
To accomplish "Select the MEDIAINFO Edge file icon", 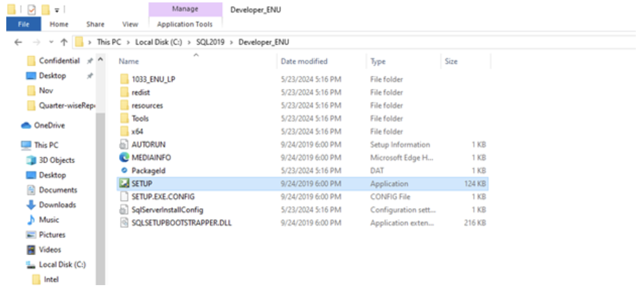I will tap(124, 158).
